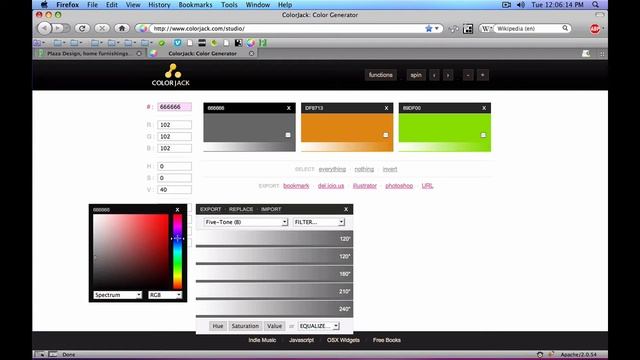Click the Adblock Plus ABP icon
Viewport: 640px width, 360px height.
(x=595, y=29)
